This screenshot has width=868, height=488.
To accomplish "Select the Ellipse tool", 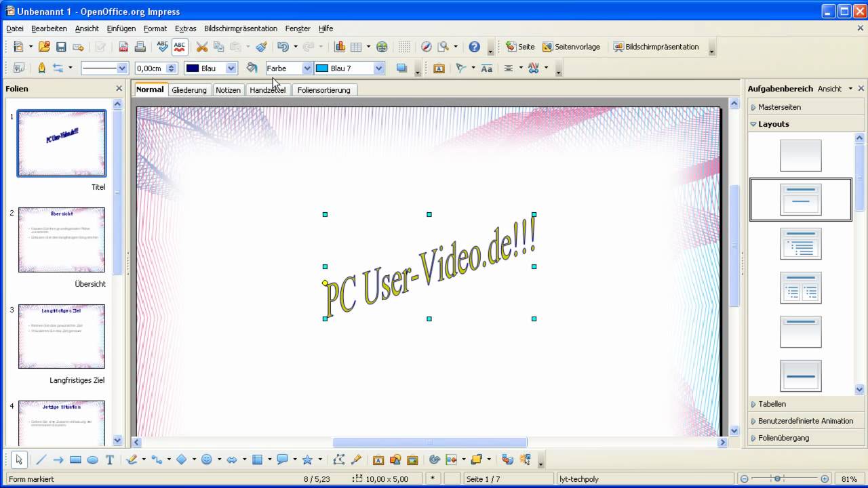I will [x=92, y=460].
